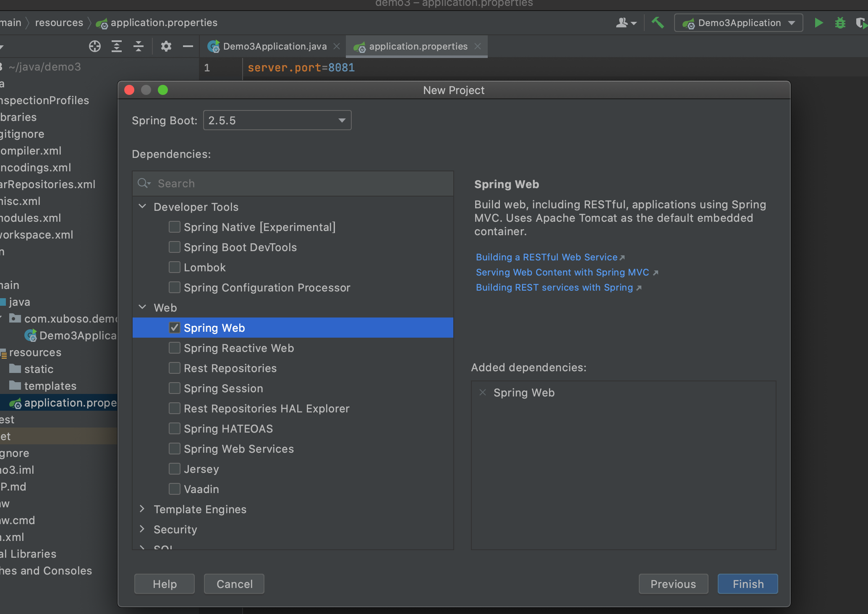
Task: Click the dependencies Search field
Action: pos(293,184)
